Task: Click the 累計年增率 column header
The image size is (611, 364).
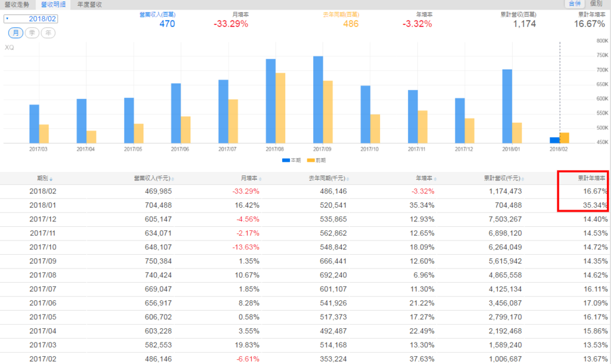Action: pyautogui.click(x=591, y=178)
